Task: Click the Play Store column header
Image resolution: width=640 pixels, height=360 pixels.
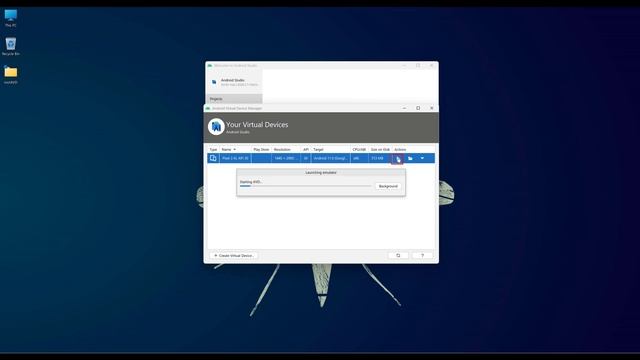Action: pos(261,150)
